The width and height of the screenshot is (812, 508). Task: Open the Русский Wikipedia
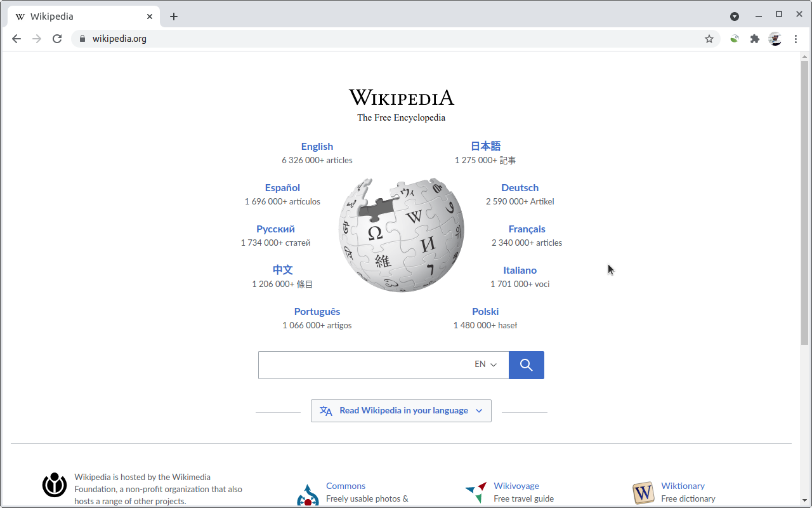[275, 229]
